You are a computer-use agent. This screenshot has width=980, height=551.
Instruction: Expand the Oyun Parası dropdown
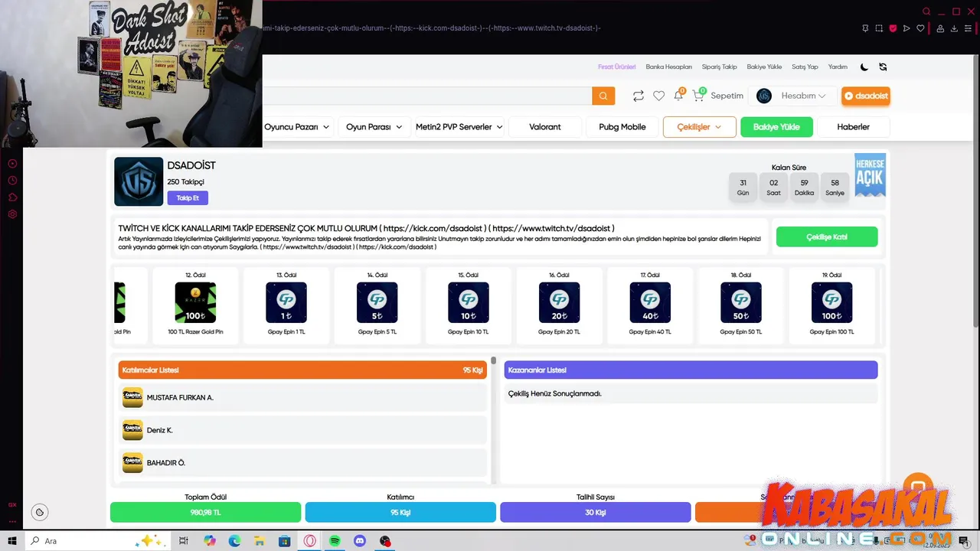point(374,127)
